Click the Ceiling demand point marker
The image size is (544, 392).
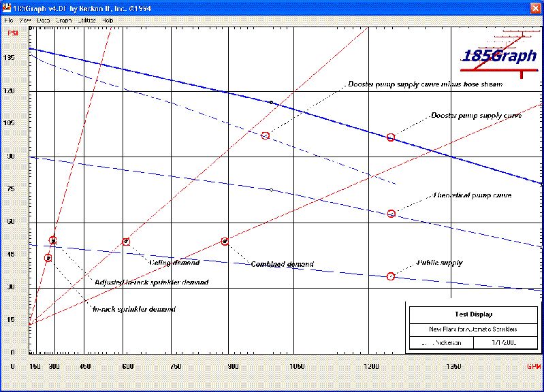126,242
